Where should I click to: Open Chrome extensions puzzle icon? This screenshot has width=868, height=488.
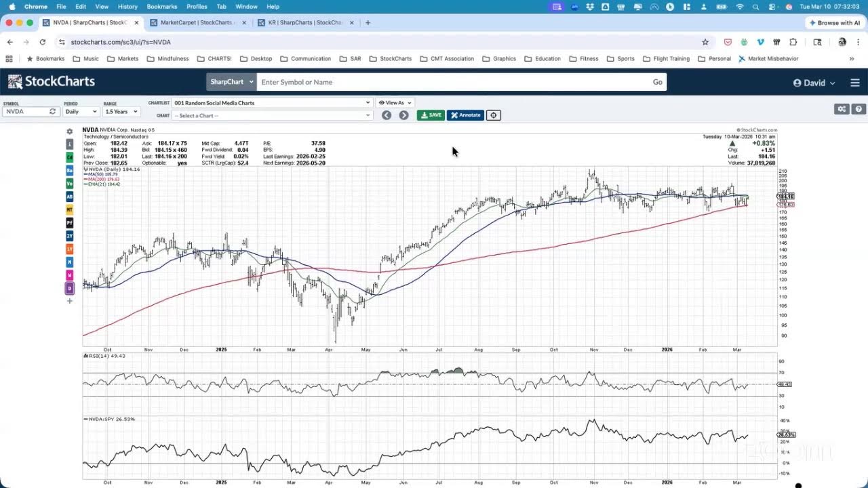[793, 42]
